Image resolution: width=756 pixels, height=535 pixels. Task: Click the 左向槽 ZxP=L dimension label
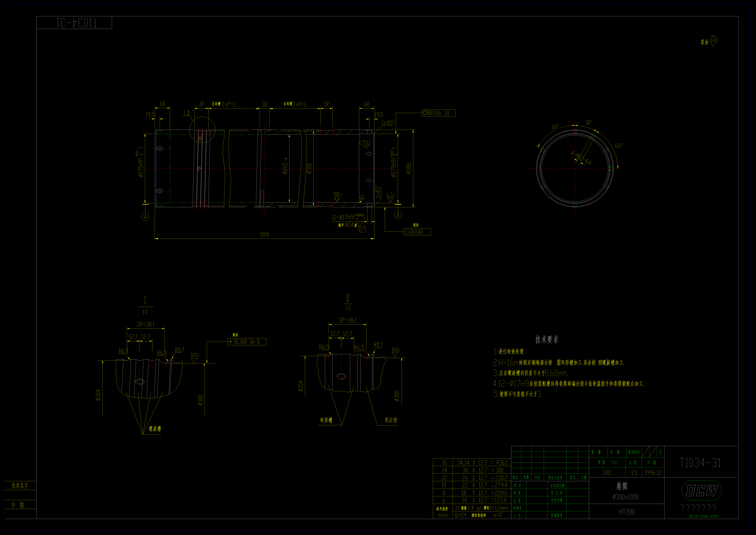tap(224, 104)
